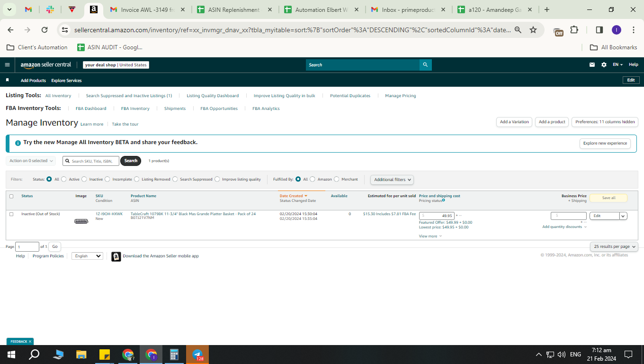Image resolution: width=644 pixels, height=364 pixels.
Task: Open Windows taskbar search
Action: [x=34, y=355]
